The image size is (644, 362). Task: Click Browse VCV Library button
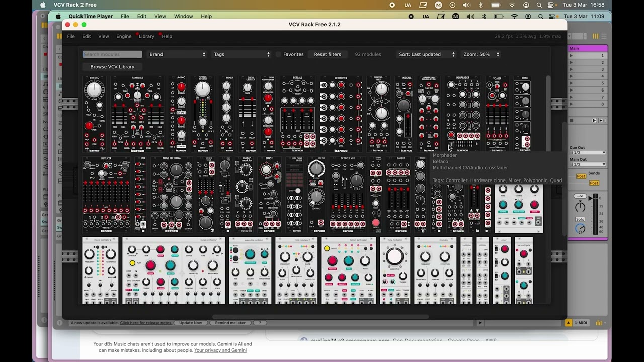[112, 67]
